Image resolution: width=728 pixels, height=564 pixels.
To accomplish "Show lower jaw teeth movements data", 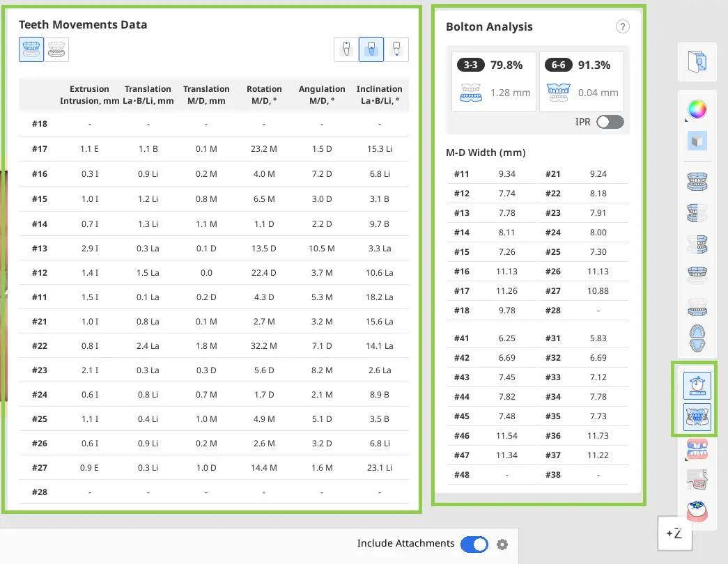I will coord(56,49).
